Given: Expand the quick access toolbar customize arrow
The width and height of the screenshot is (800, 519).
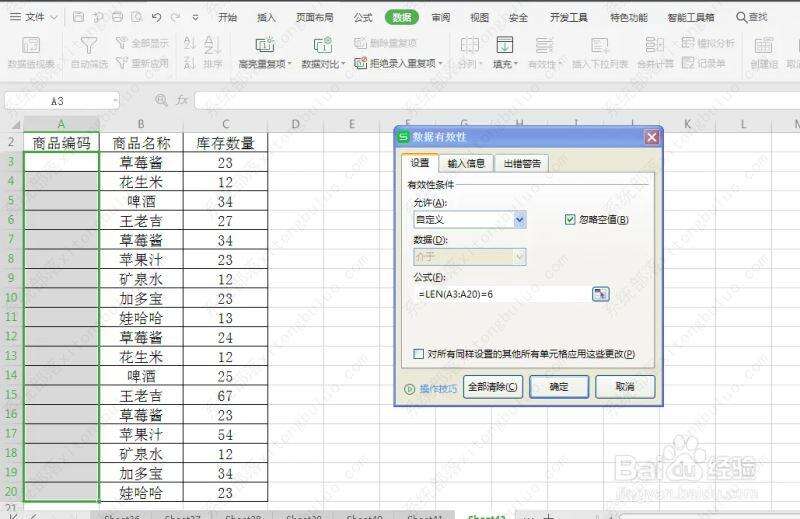Looking at the screenshot, I should pos(195,17).
